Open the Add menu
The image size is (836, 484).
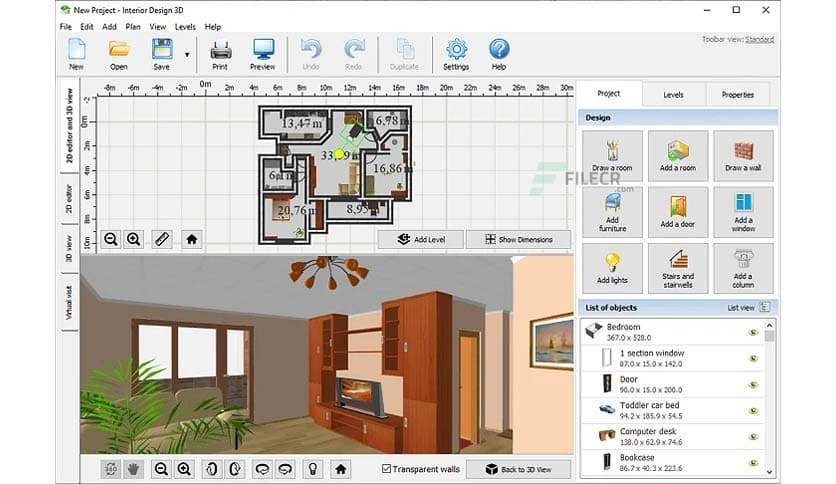(109, 27)
